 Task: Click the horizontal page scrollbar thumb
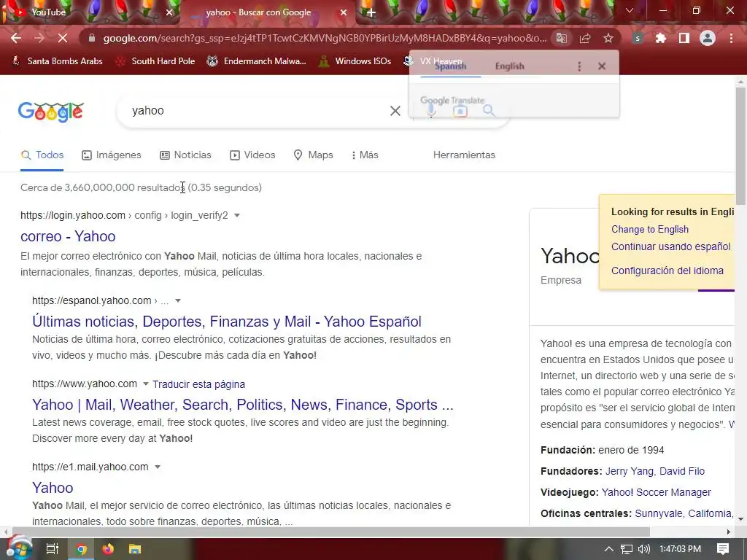(x=331, y=532)
